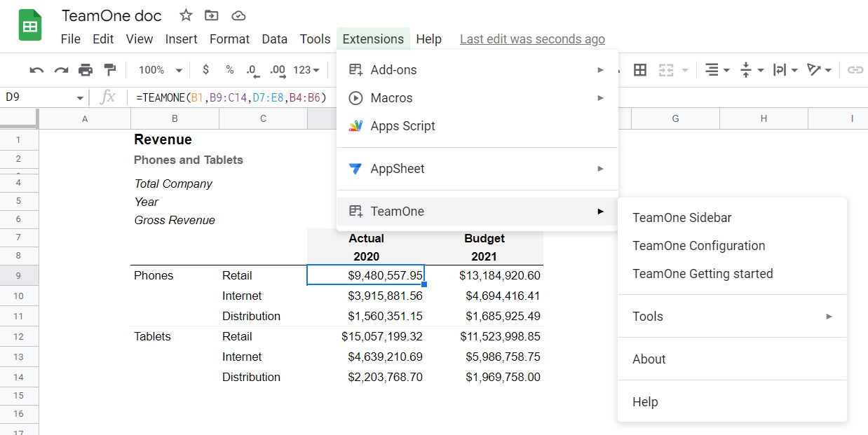Screen dimensions: 868x435
Task: Expand the name box dropdown arrow
Action: pos(80,98)
